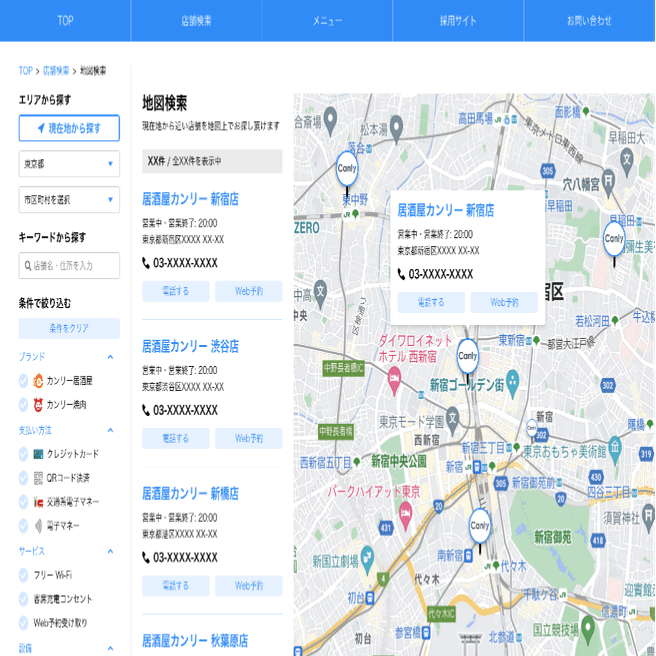Click the ダイワロイネットホテル hotel marker

click(394, 381)
